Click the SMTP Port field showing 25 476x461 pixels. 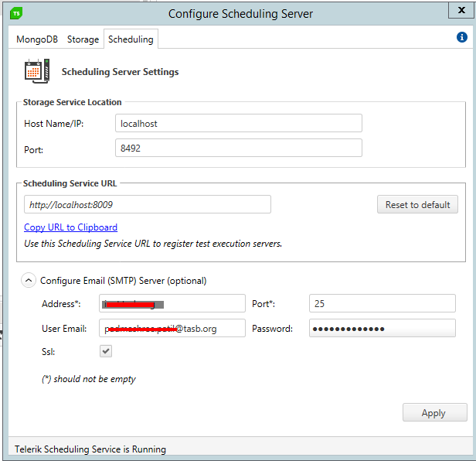(382, 303)
